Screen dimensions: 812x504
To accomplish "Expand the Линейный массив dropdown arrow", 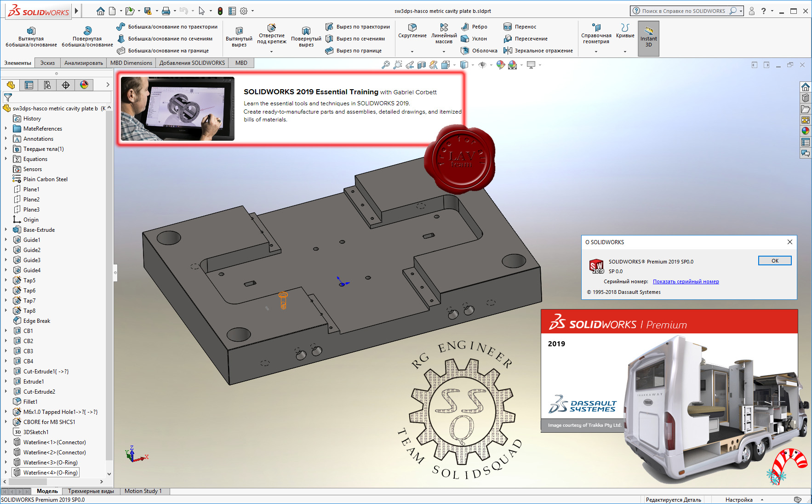I will [x=444, y=52].
